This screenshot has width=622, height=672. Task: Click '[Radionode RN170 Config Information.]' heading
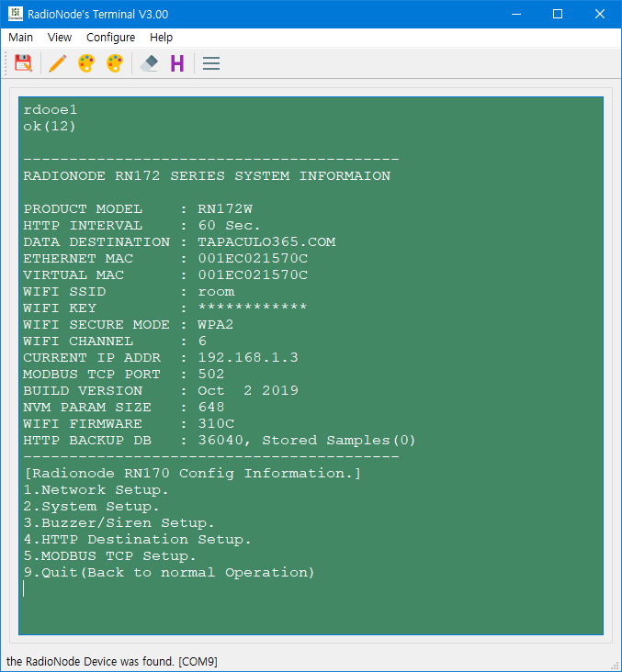click(192, 474)
